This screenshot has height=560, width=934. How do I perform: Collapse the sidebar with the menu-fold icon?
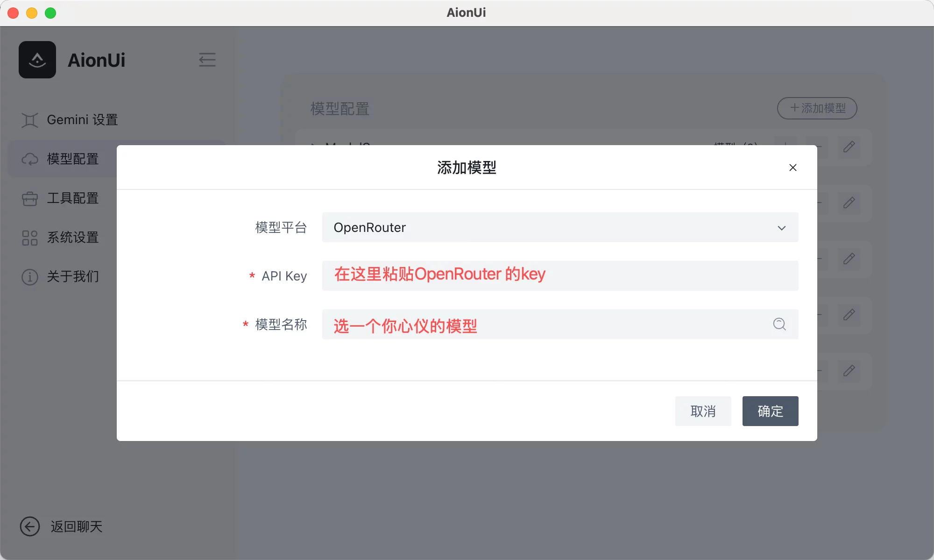(207, 60)
